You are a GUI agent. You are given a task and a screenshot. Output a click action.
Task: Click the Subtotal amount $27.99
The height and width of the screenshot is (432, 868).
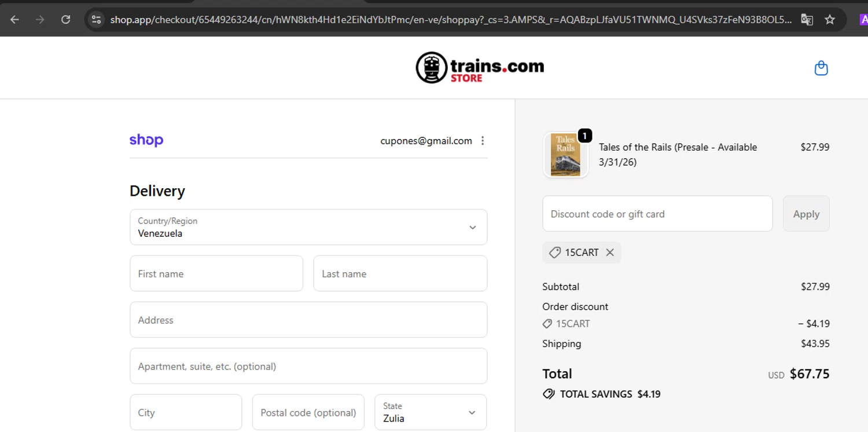pyautogui.click(x=815, y=287)
